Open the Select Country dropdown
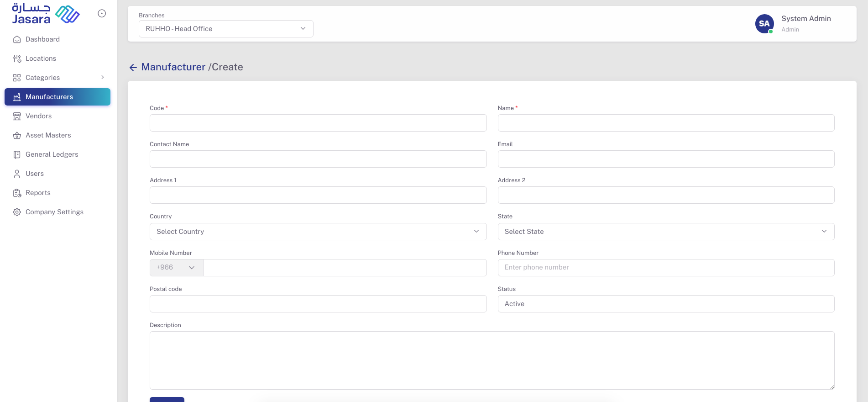 (x=318, y=232)
